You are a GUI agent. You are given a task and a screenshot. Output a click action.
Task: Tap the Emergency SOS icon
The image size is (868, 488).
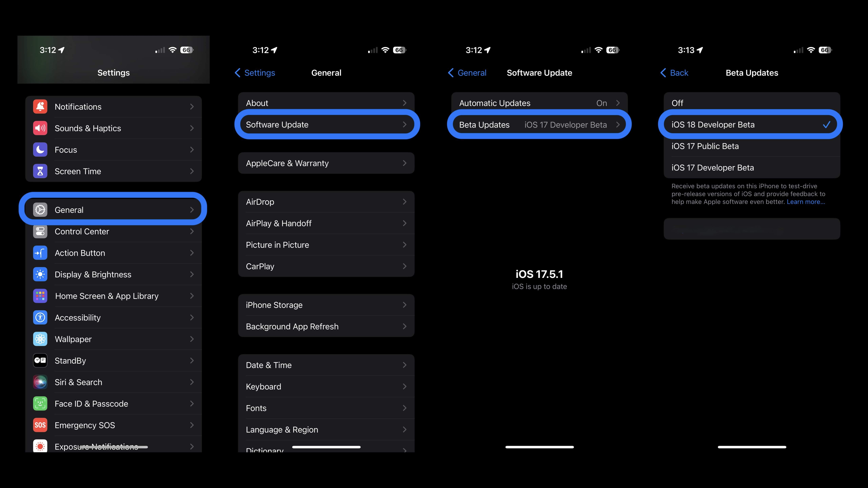tap(40, 425)
